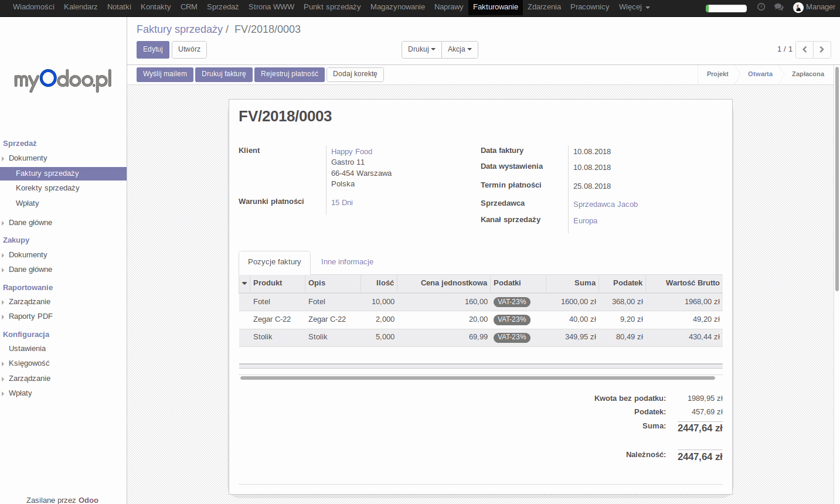840x504 pixels.
Task: Go to next record arrow
Action: point(822,49)
